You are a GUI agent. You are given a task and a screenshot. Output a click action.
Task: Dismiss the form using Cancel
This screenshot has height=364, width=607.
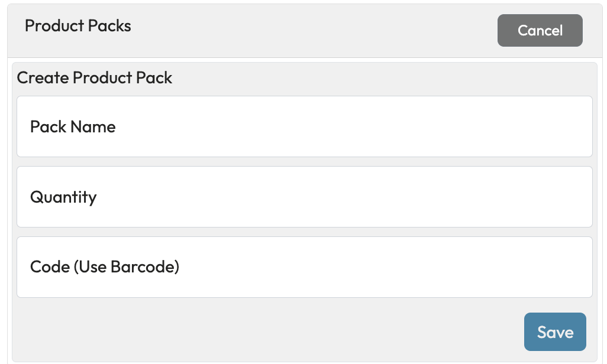(540, 30)
